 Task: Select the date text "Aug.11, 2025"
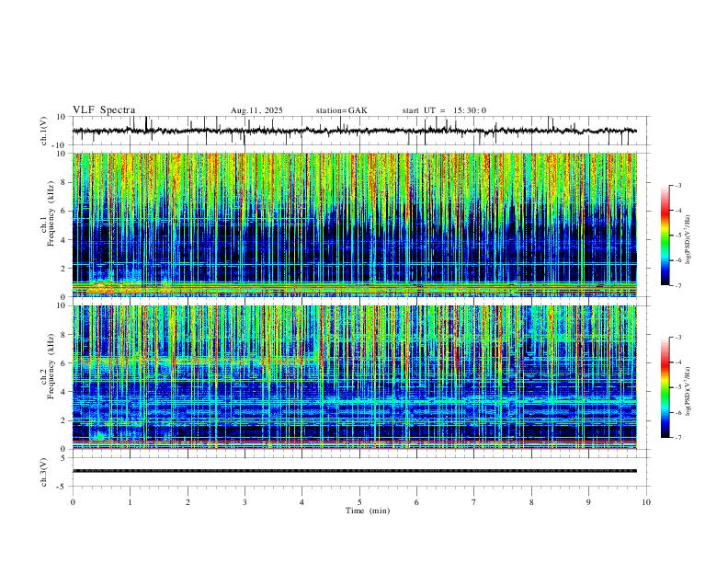point(256,110)
